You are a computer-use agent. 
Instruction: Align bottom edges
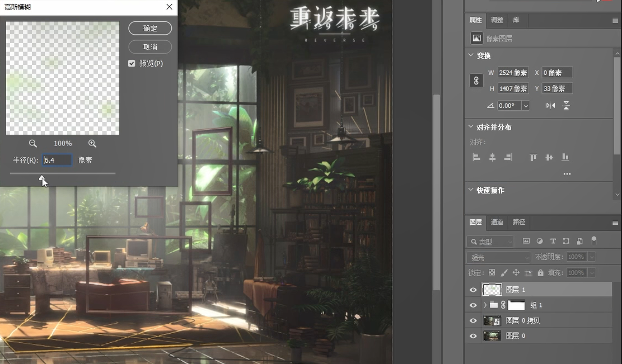tap(565, 157)
